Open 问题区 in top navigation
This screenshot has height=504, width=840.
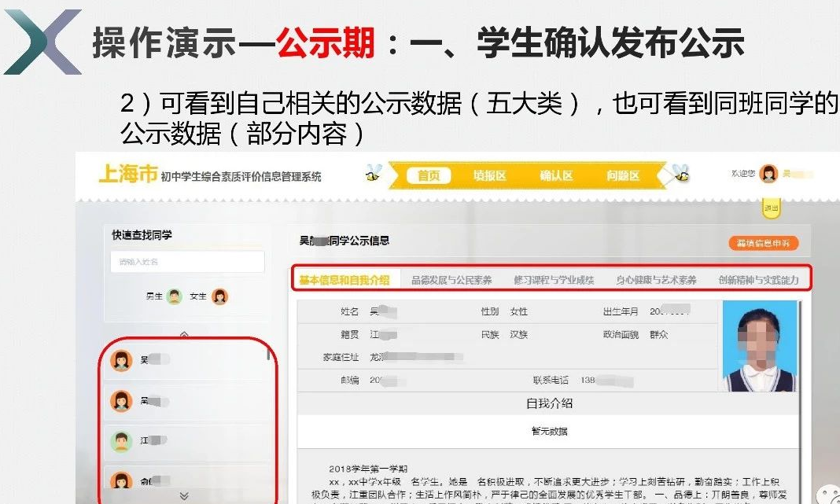pyautogui.click(x=623, y=176)
